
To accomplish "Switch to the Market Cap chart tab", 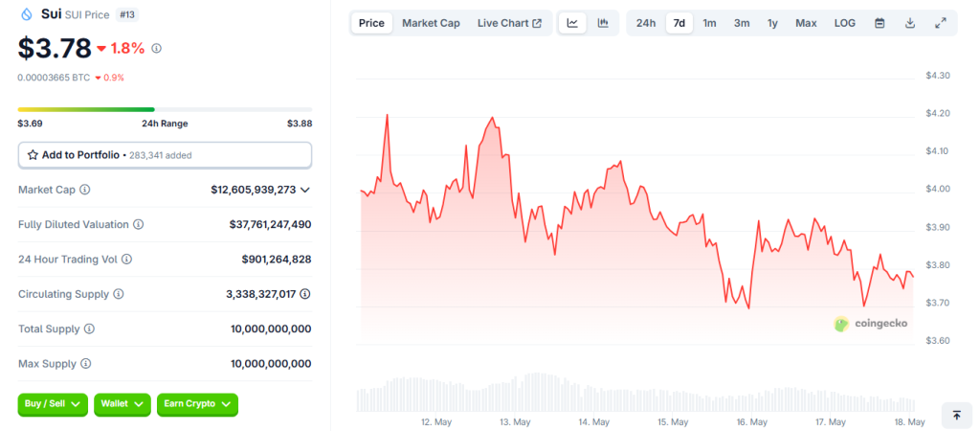I will [x=432, y=23].
